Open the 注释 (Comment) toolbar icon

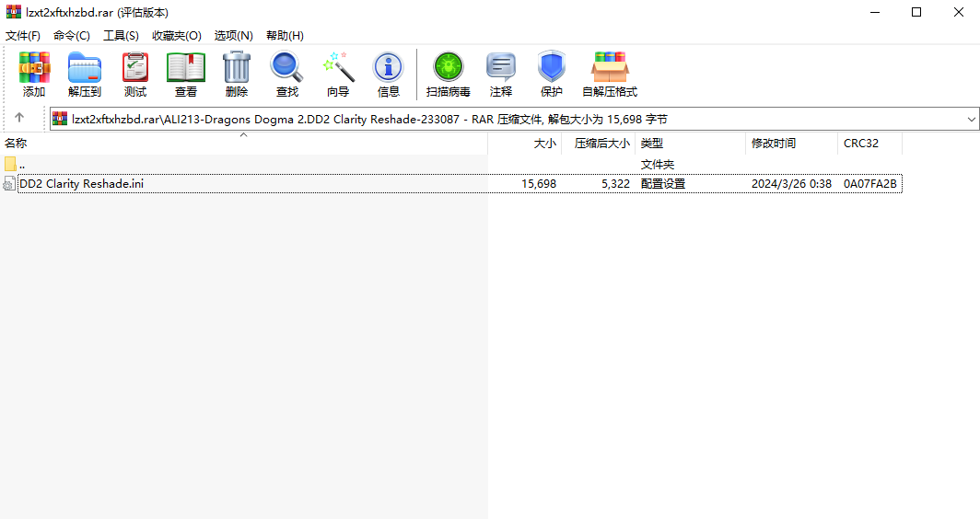[501, 74]
